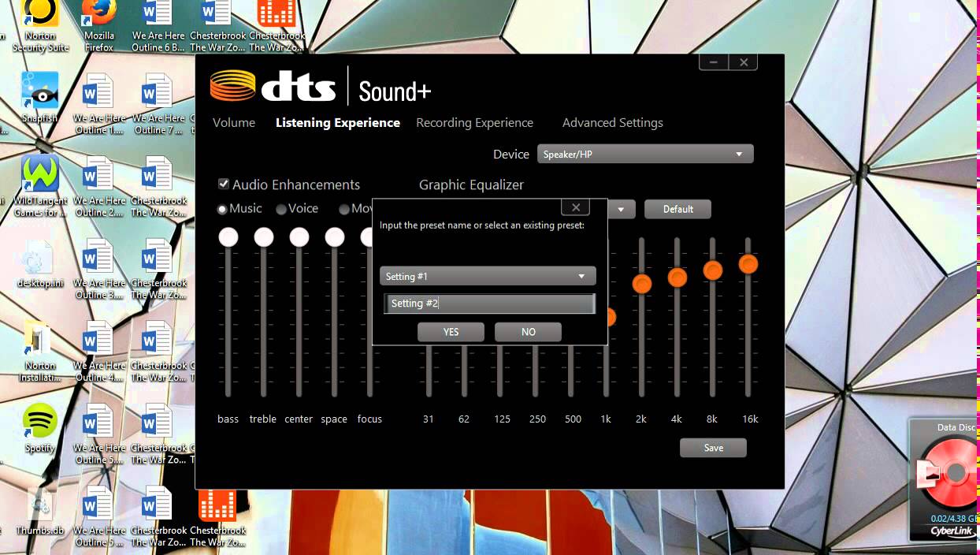The height and width of the screenshot is (555, 980).
Task: Click the CyberLink Data Disc gadget
Action: pos(945,480)
